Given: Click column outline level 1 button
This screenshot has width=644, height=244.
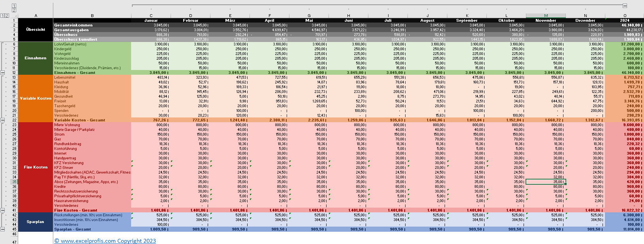Looking at the screenshot, I should click(14, 6).
